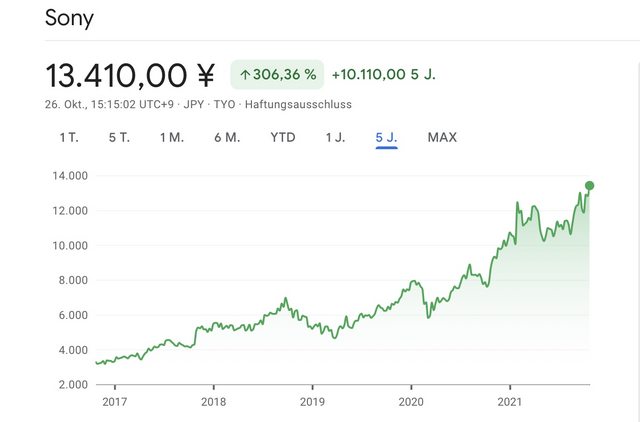
Task: Click the 2020 x-axis label
Action: [x=411, y=402]
